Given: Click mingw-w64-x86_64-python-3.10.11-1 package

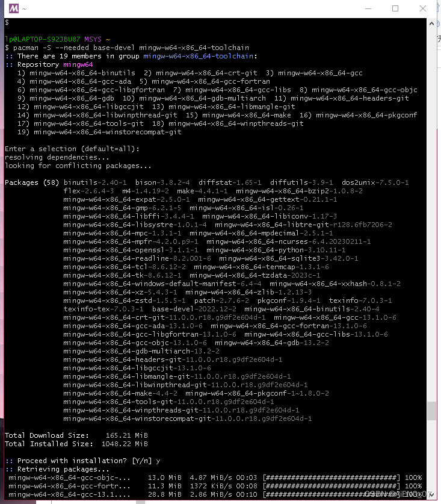Looking at the screenshot, I should click(x=276, y=250).
